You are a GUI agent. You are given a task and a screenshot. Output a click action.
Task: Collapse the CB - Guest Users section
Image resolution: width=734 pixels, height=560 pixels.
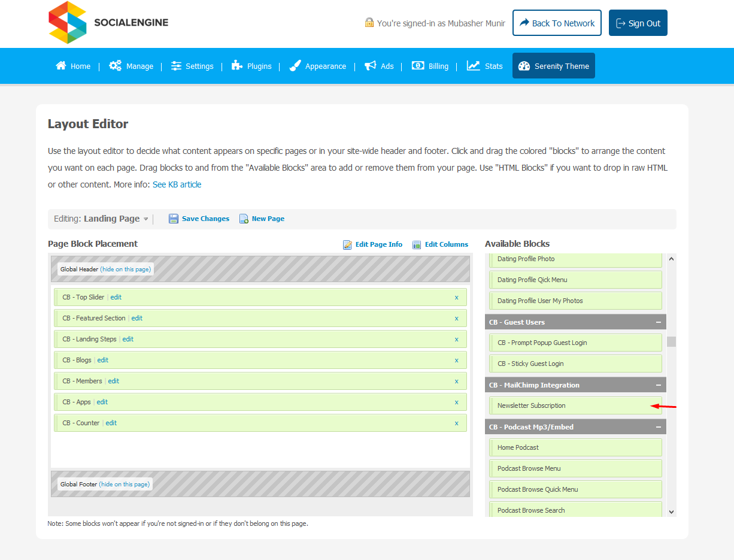point(658,322)
